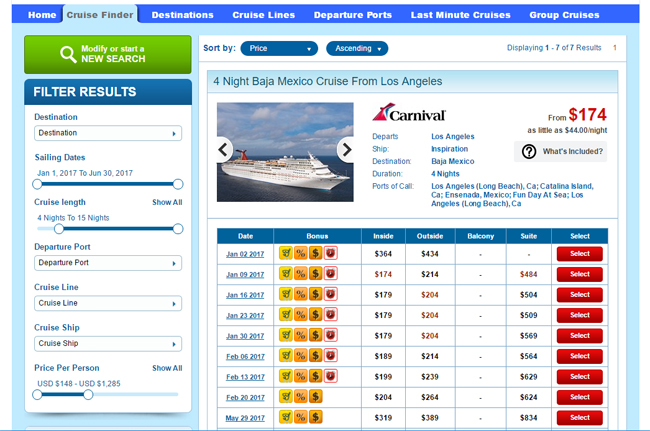Open the Ascending sort order dropdown
The image size is (650, 431).
point(357,48)
